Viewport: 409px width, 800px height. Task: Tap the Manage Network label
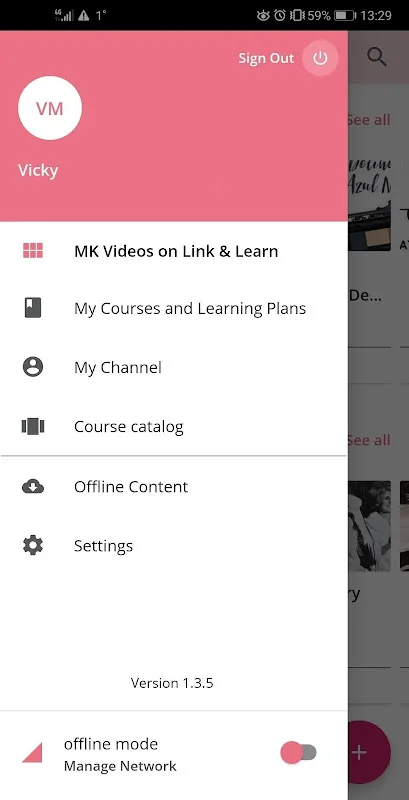pos(120,766)
